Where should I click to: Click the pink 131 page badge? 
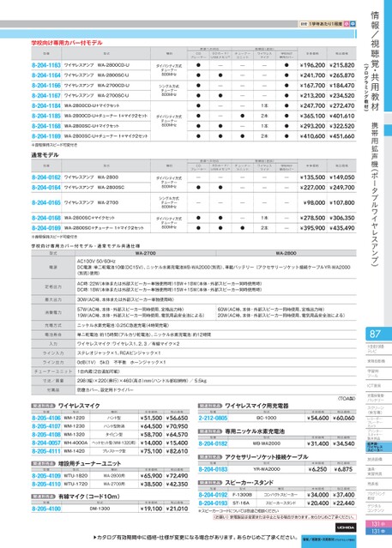pyautogui.click(x=379, y=524)
